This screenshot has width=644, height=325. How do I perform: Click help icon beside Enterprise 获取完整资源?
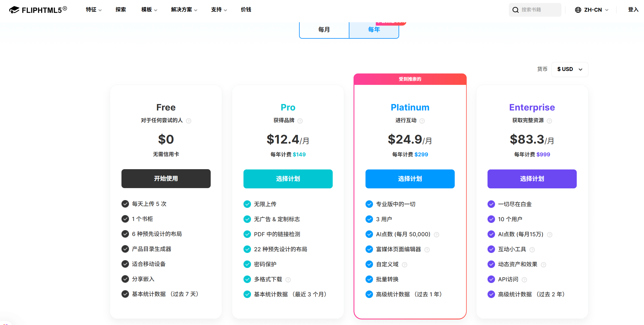coord(549,121)
